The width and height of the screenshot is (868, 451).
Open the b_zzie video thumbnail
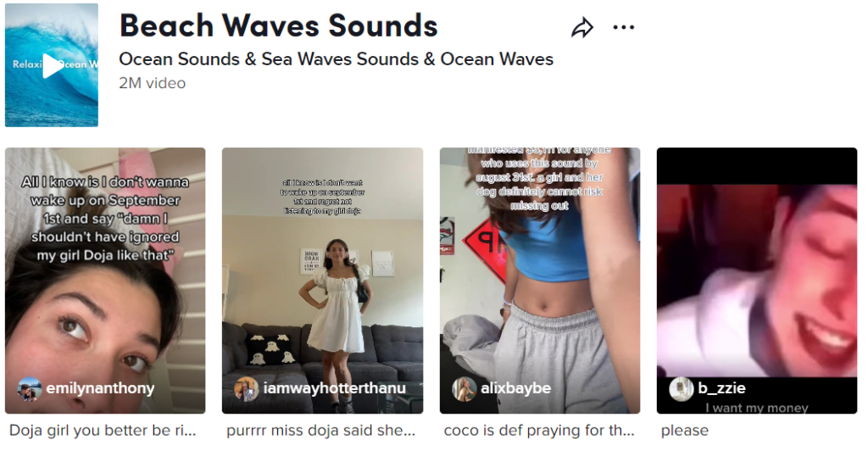click(x=757, y=281)
